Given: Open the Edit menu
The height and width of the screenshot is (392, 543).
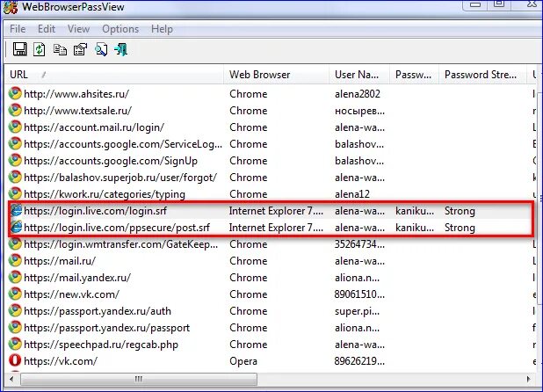Looking at the screenshot, I should (x=47, y=29).
